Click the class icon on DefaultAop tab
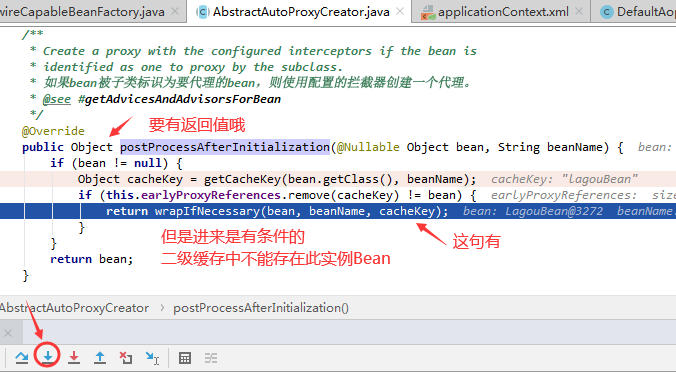The image size is (676, 375). [607, 12]
